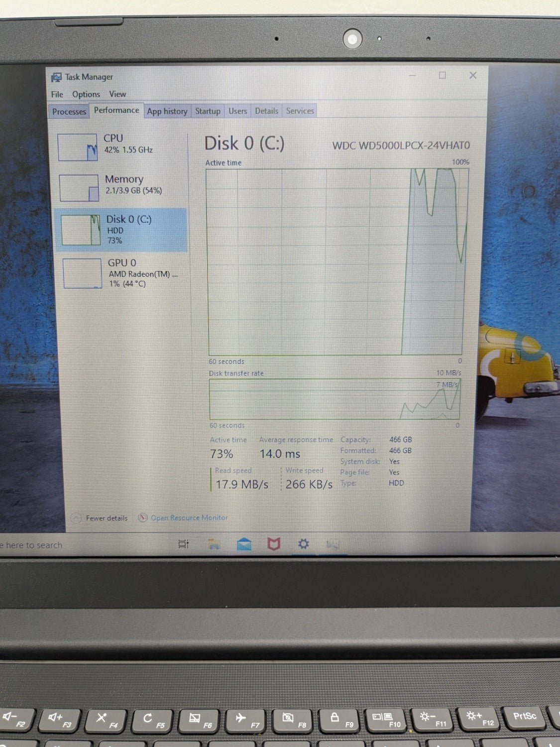Launch File Explorer from the taskbar
Image resolution: width=560 pixels, height=747 pixels.
[214, 544]
